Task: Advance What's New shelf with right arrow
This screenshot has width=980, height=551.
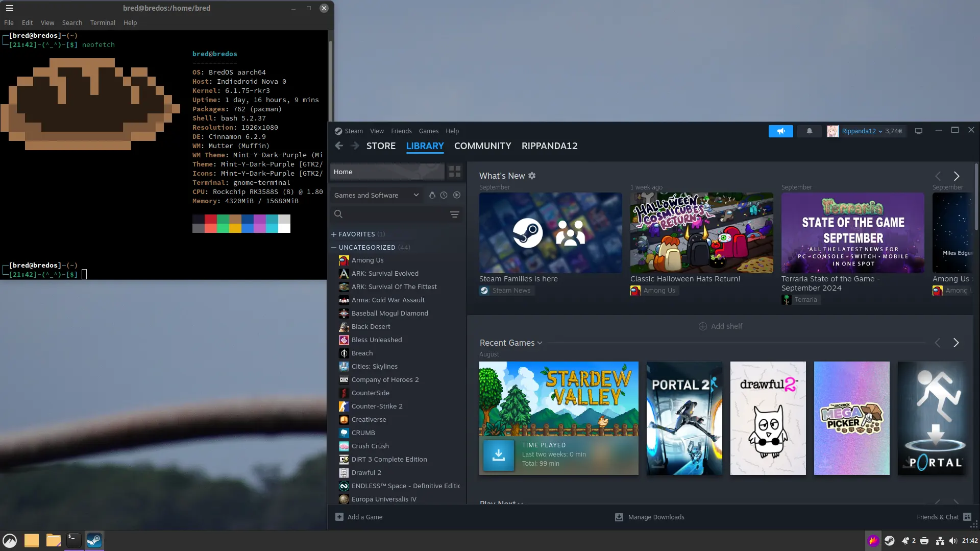Action: 957,176
